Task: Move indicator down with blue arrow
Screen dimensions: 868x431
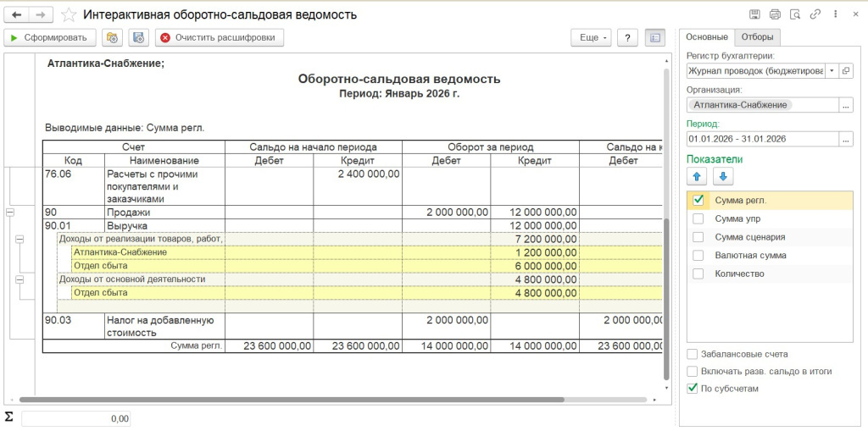Action: pyautogui.click(x=724, y=177)
